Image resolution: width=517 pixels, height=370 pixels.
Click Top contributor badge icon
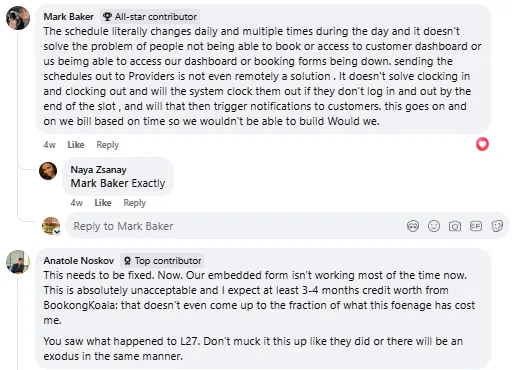127,261
